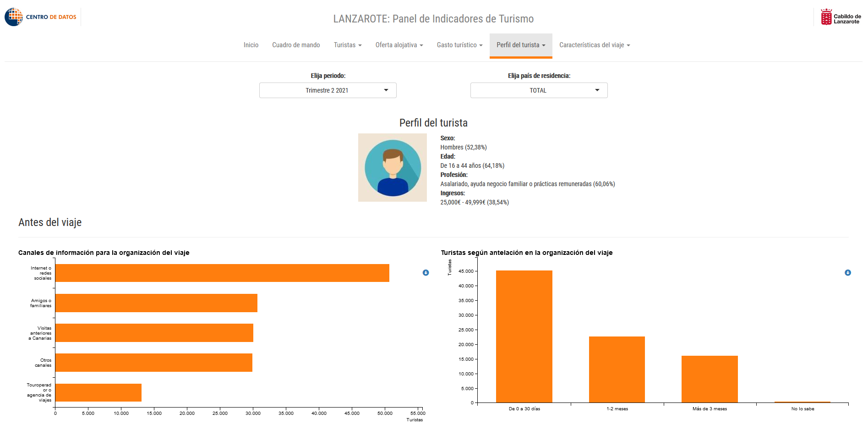This screenshot has width=868, height=430.
Task: Go to the Inicio page
Action: (251, 45)
